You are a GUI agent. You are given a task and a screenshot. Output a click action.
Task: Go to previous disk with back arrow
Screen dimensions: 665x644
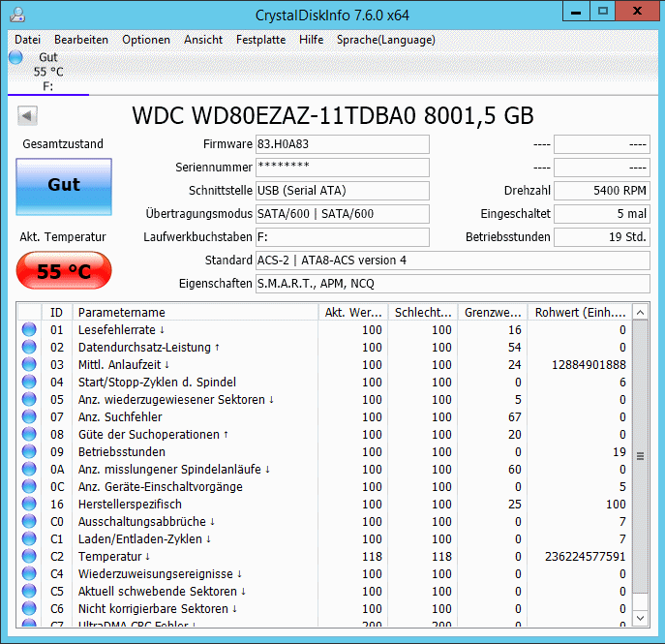[27, 116]
